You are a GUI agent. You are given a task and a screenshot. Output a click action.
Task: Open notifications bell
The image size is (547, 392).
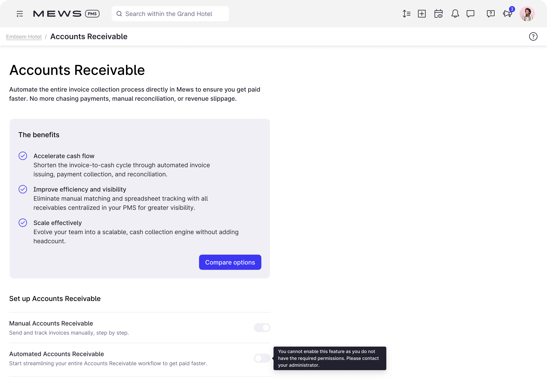(x=455, y=14)
